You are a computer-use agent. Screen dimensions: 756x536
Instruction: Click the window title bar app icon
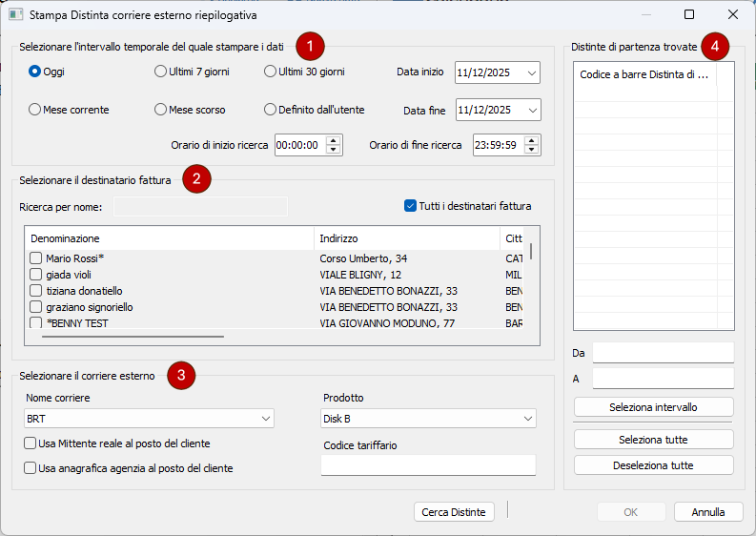click(15, 15)
